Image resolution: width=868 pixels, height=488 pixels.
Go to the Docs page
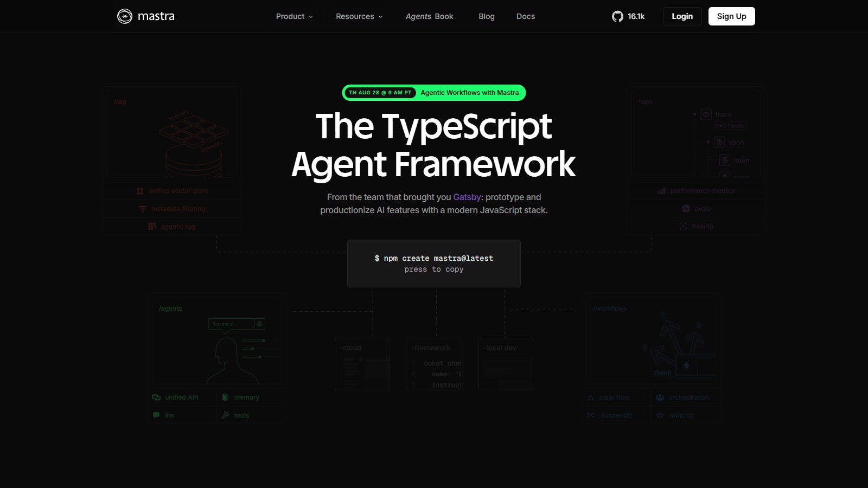tap(525, 16)
